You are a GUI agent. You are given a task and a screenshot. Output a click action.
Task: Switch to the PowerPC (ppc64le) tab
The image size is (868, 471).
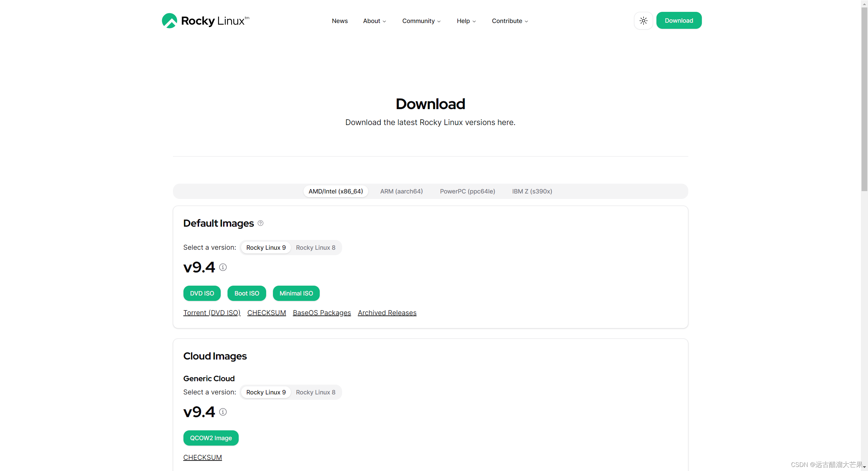(x=467, y=191)
